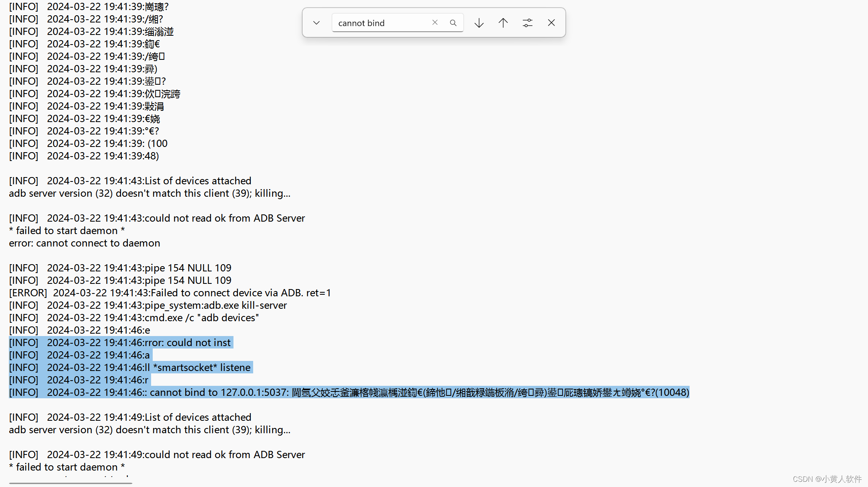Click the horizontal scrollbar at the bottom
The width and height of the screenshot is (868, 487).
point(70,483)
